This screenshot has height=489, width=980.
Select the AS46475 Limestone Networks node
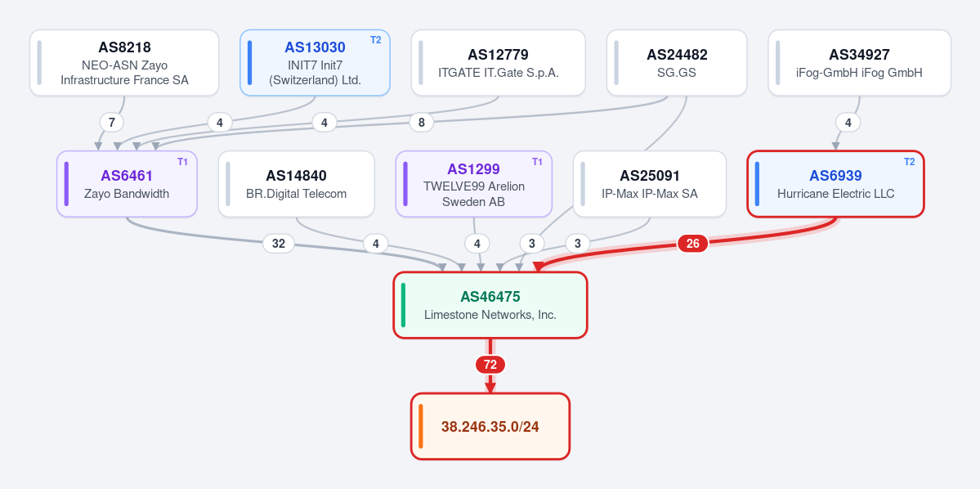[490, 305]
